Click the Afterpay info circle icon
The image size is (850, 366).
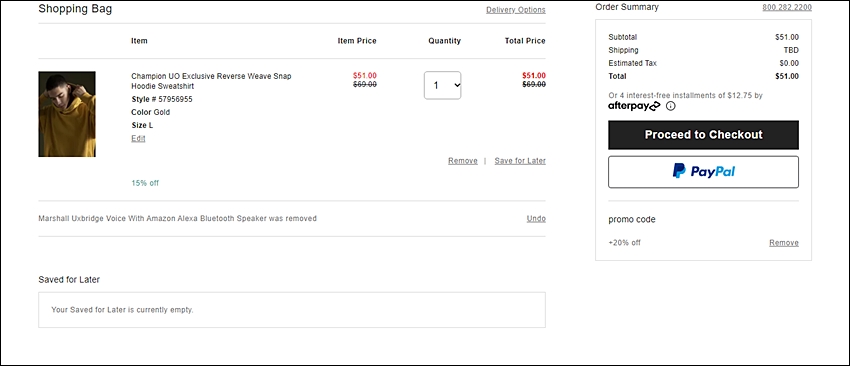pos(671,106)
